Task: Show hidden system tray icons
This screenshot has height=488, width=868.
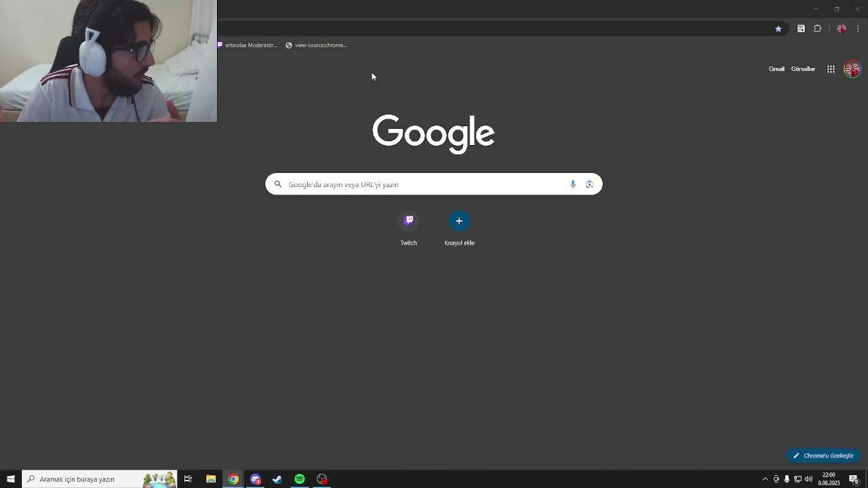Action: point(766,479)
